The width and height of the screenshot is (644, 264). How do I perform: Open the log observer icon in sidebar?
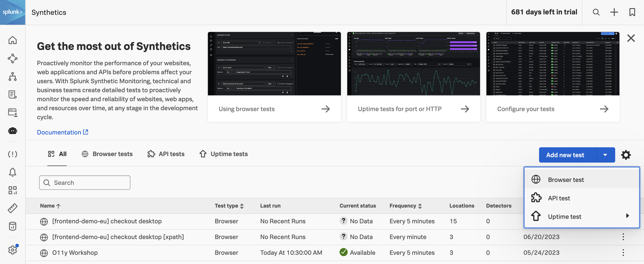[13, 94]
